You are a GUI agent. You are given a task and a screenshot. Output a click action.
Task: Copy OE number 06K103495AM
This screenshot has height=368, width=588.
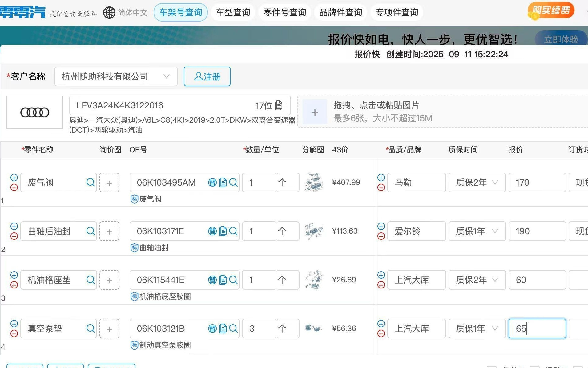223,182
